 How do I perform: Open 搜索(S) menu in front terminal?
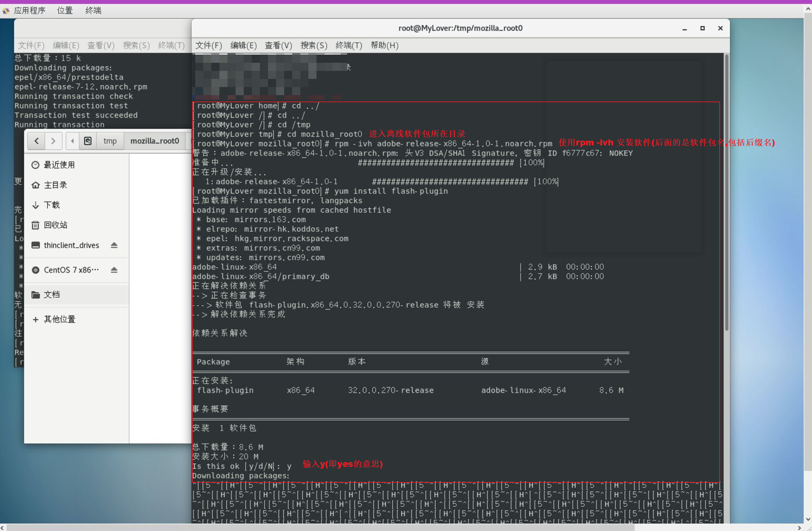(x=313, y=46)
